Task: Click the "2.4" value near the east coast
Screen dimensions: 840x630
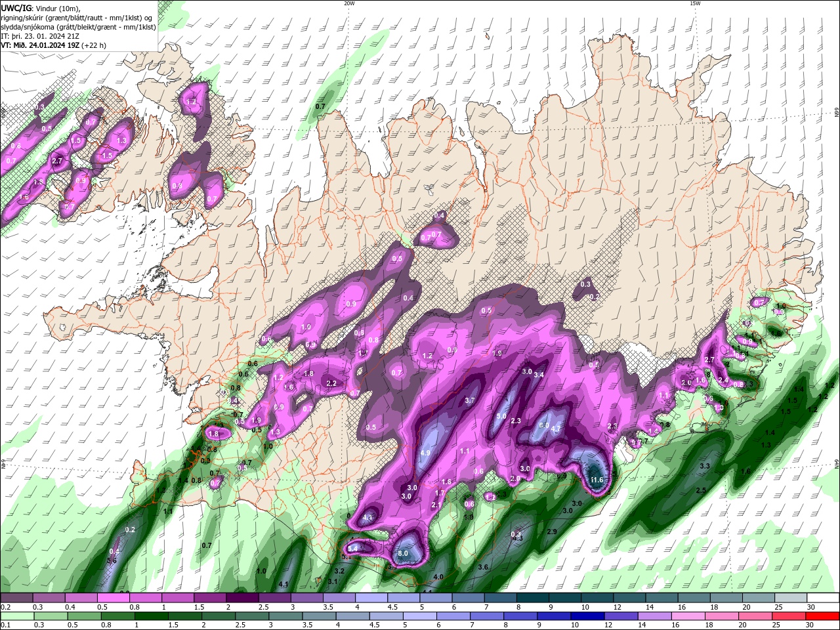Action: (x=723, y=380)
